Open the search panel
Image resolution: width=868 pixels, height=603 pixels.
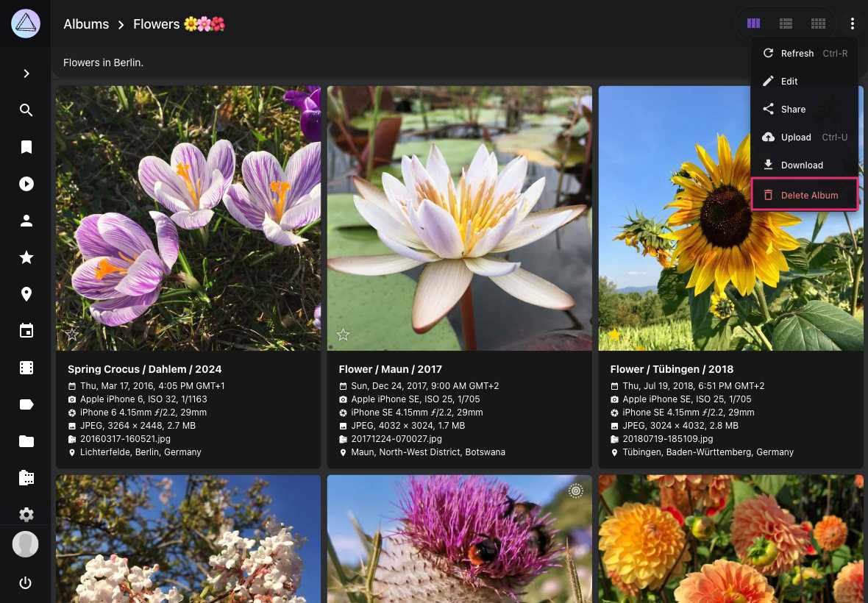tap(26, 110)
